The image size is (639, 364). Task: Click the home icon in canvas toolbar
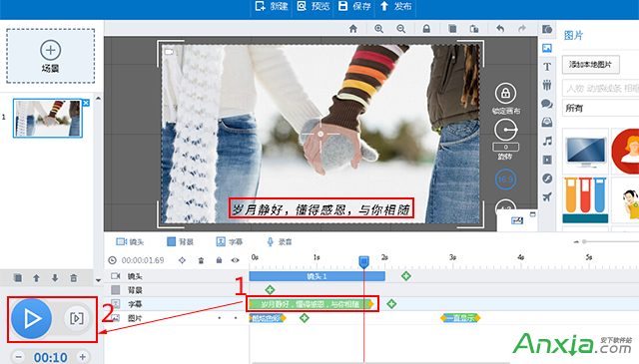352,29
